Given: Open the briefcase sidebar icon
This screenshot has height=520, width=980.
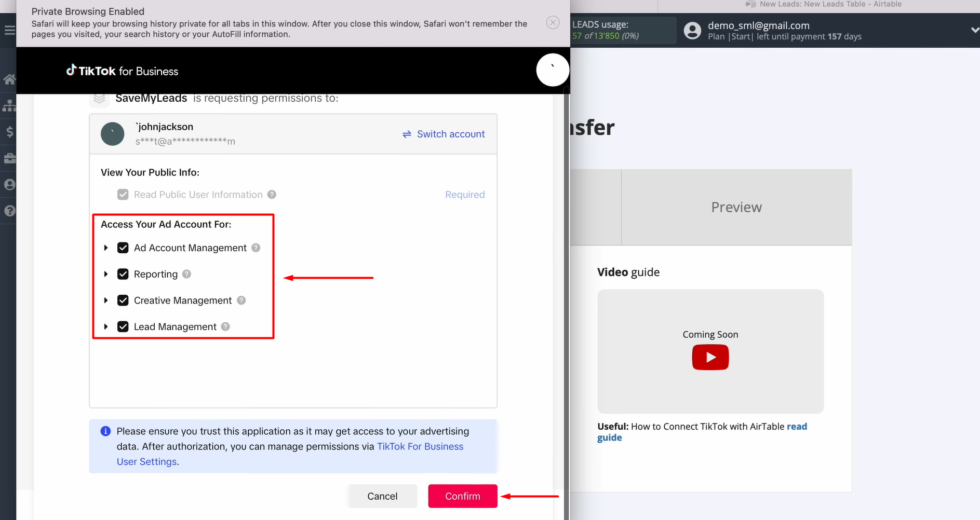Looking at the screenshot, I should pyautogui.click(x=9, y=158).
